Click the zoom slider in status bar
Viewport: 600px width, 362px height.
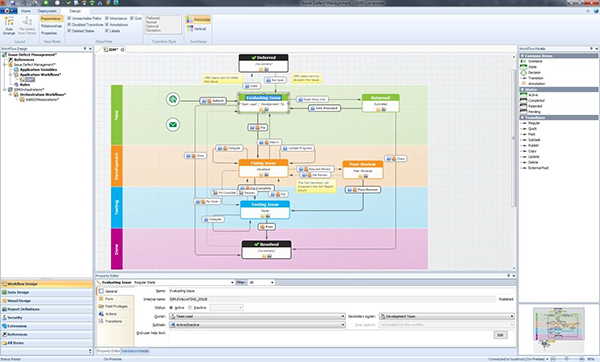(567, 359)
